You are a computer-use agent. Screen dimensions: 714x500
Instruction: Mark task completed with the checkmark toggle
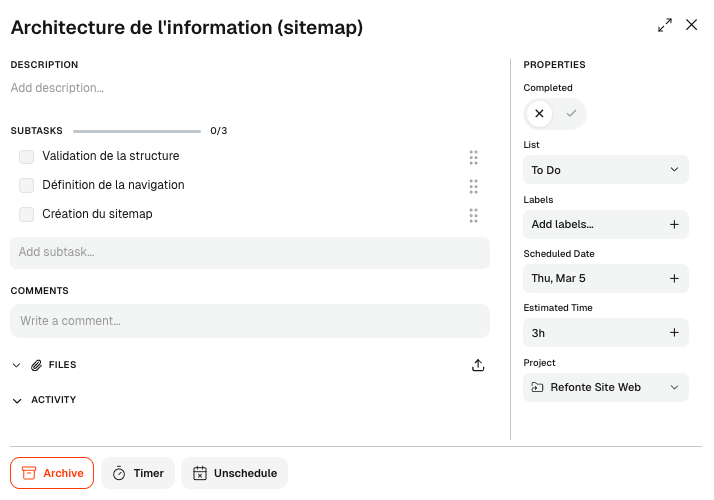click(x=571, y=114)
